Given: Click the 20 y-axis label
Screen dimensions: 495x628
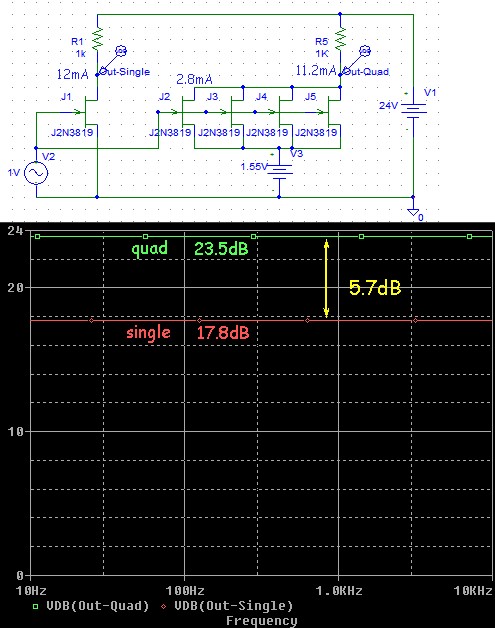Looking at the screenshot, I should (x=15, y=288).
